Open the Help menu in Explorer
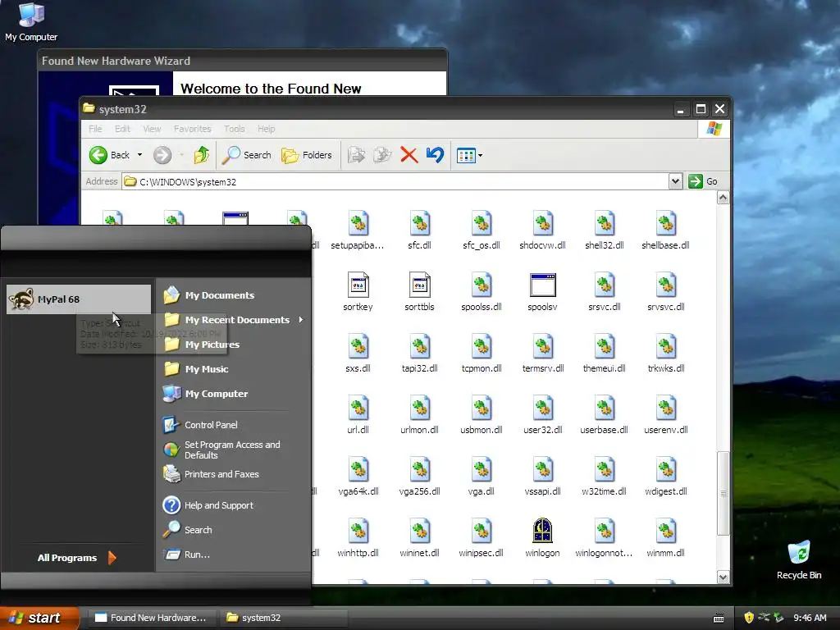 click(x=266, y=129)
